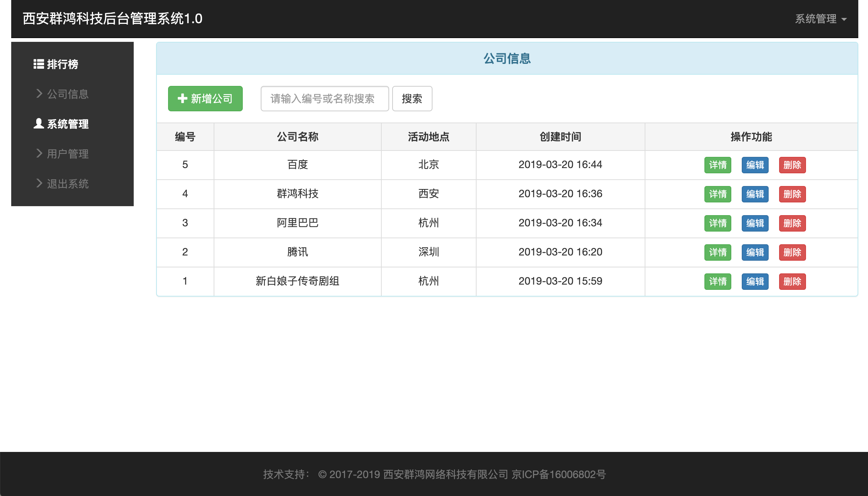The height and width of the screenshot is (496, 868).
Task: Click the chevron icon before 用户管理
Action: 39,153
